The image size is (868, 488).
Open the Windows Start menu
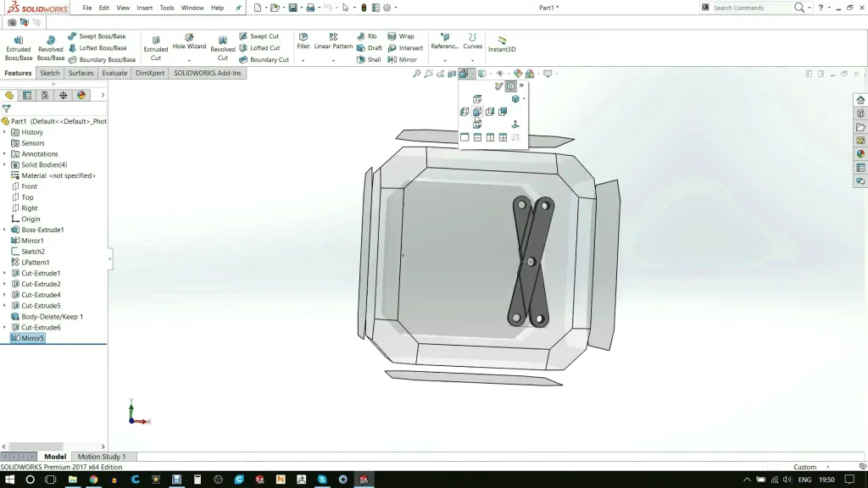click(9, 480)
